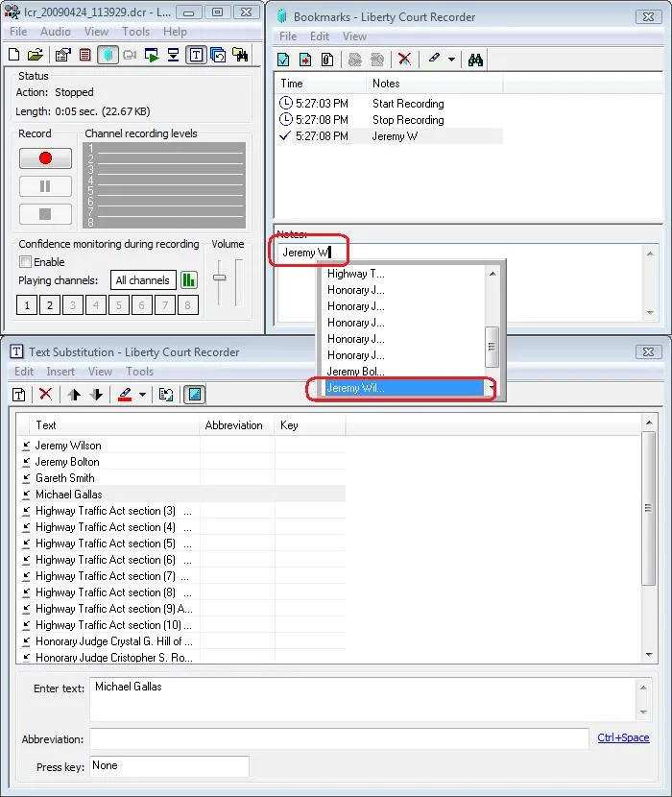
Task: Toggle playing channel 5 button
Action: (x=119, y=305)
